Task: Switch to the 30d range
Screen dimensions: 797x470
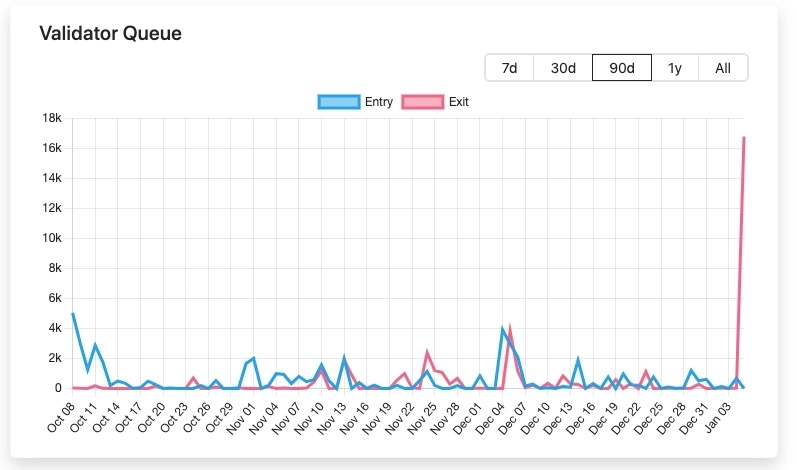Action: [x=563, y=68]
